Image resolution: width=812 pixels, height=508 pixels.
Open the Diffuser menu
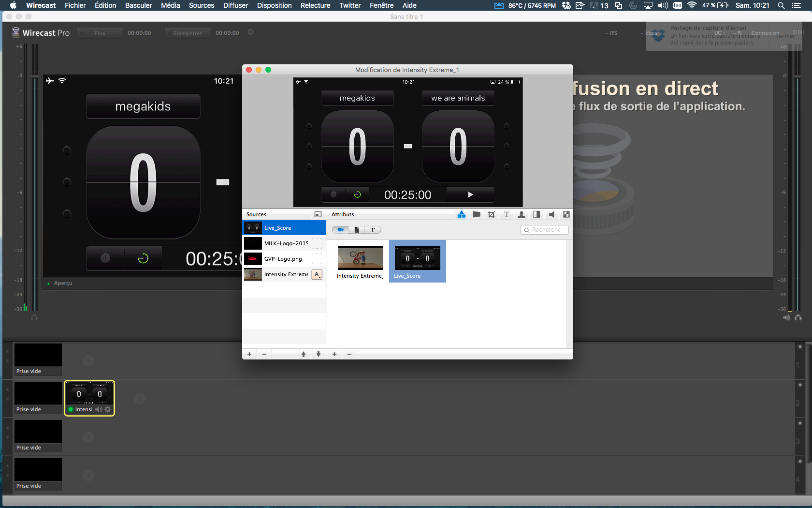pos(235,5)
